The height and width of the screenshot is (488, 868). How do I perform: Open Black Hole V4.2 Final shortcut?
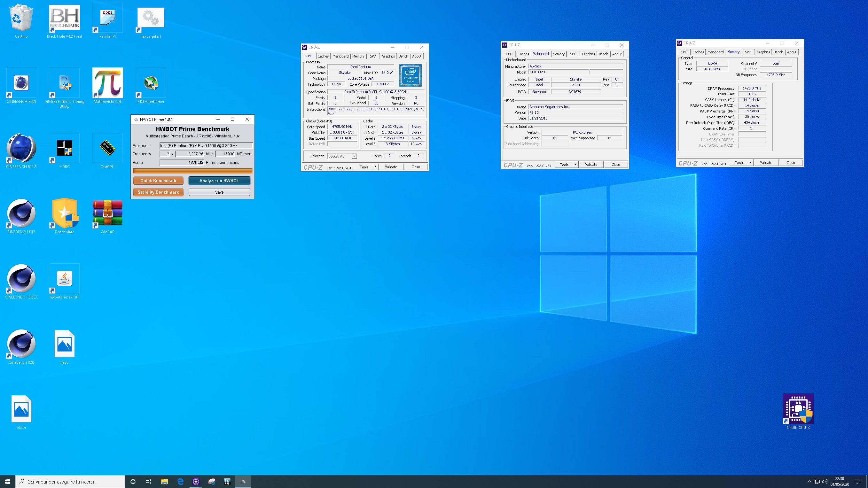(64, 21)
